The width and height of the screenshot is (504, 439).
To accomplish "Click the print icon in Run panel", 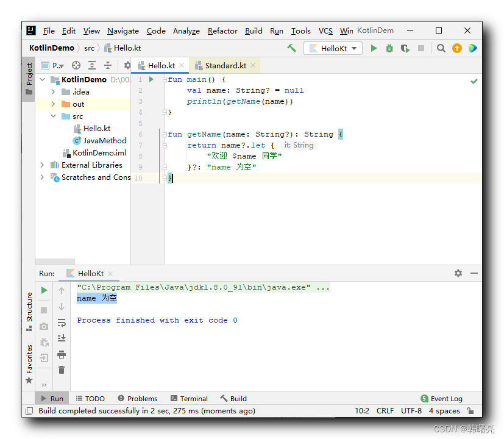I will pos(62,354).
